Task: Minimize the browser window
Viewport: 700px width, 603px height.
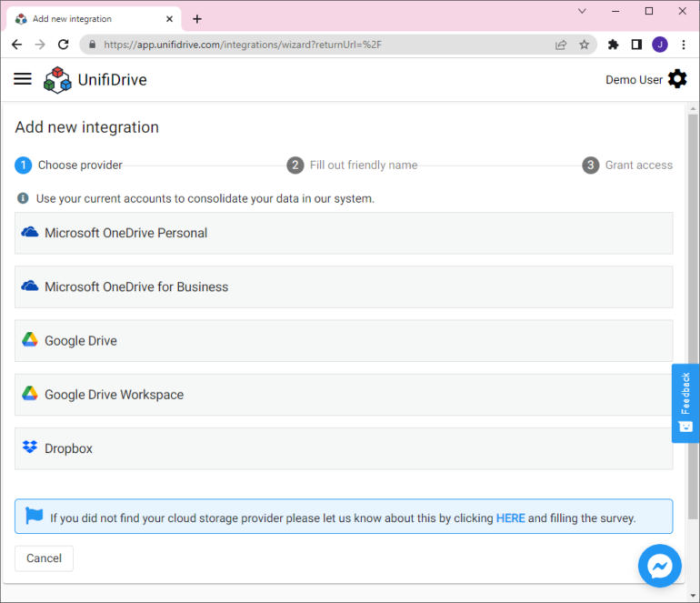Action: pyautogui.click(x=615, y=11)
